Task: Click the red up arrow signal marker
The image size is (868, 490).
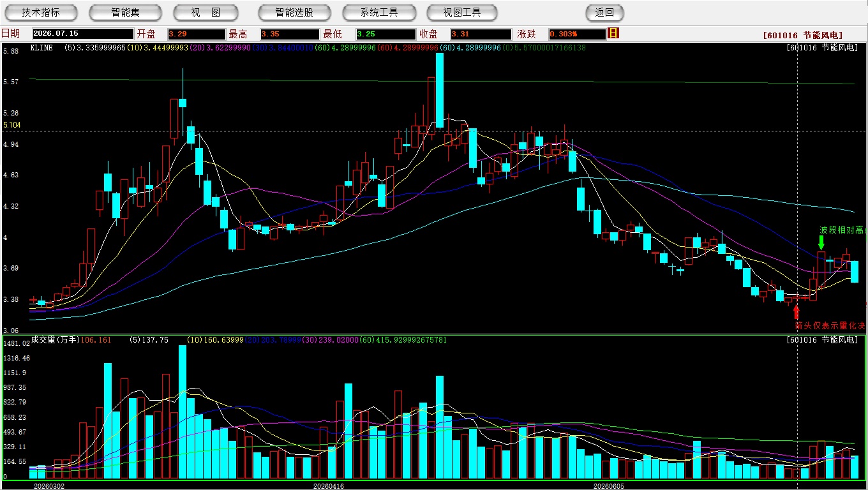Action: 796,312
